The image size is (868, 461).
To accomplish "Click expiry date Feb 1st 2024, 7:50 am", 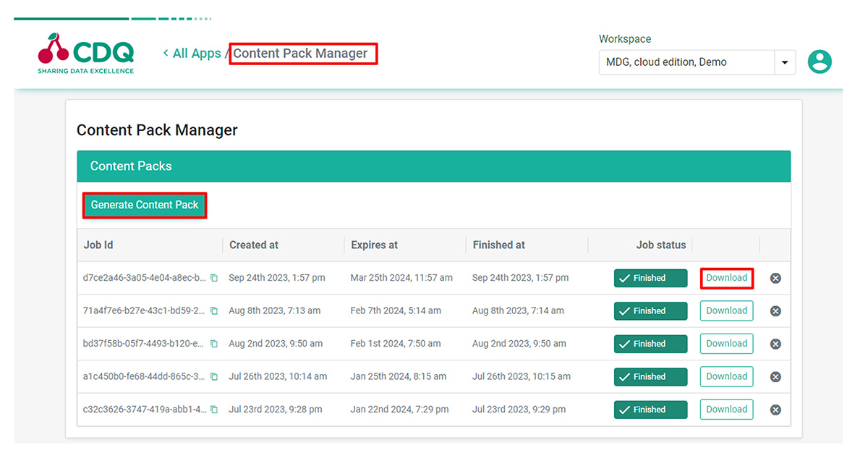I will point(396,344).
